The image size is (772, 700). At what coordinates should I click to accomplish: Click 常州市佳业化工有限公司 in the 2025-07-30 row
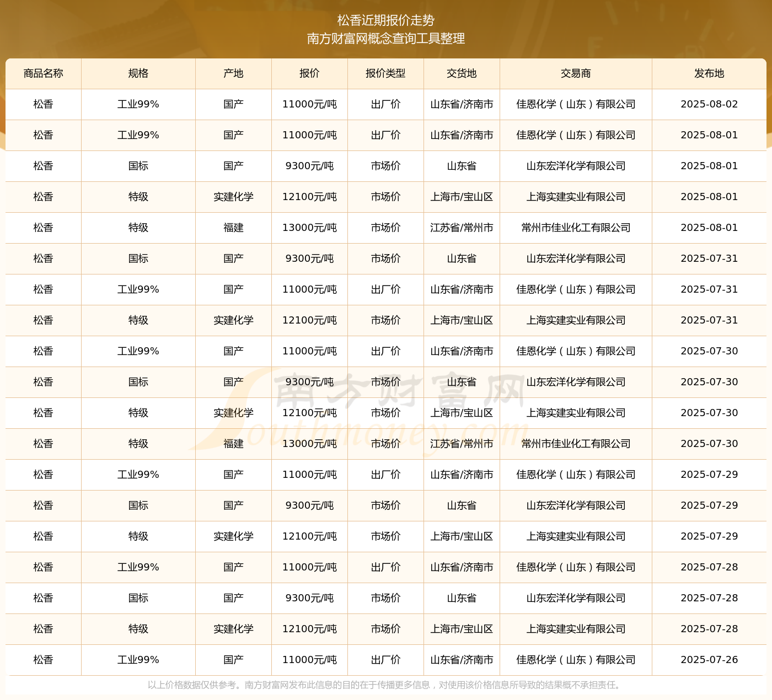click(x=576, y=444)
